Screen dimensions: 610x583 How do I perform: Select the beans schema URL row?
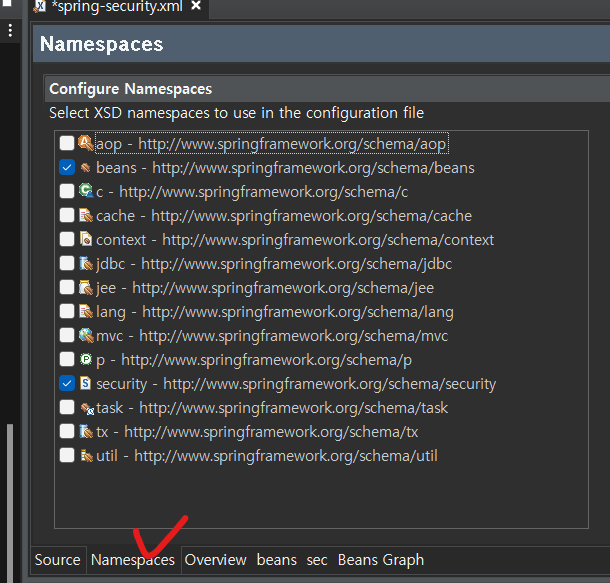[285, 168]
